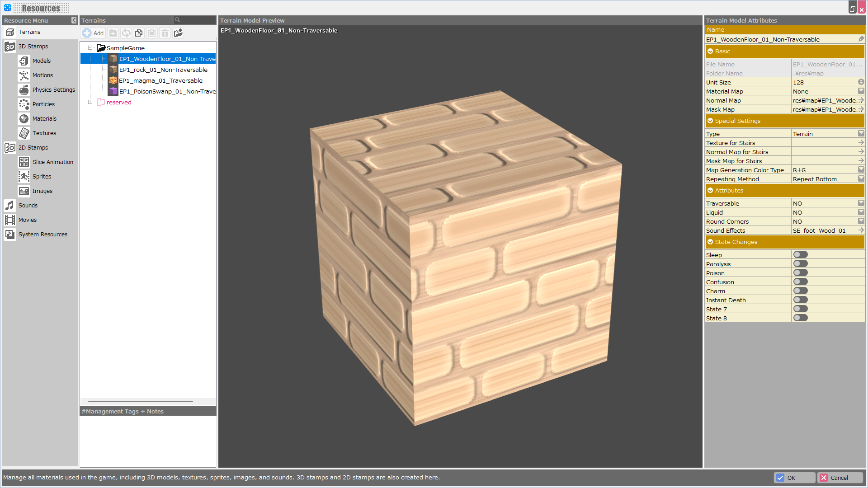Click the export folder icon in Terrains toolbar
The image size is (868, 488).
[178, 33]
